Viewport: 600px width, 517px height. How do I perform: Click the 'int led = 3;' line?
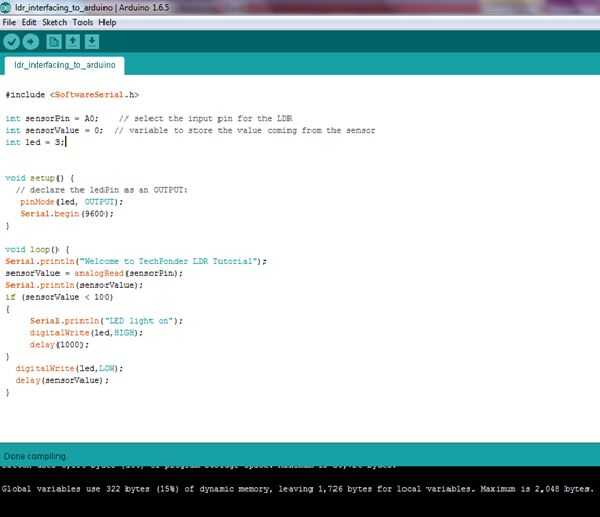[35, 142]
